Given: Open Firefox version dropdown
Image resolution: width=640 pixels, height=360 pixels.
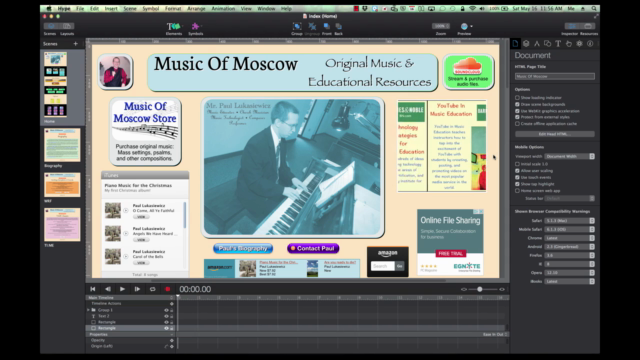Looking at the screenshot, I should pos(569,256).
